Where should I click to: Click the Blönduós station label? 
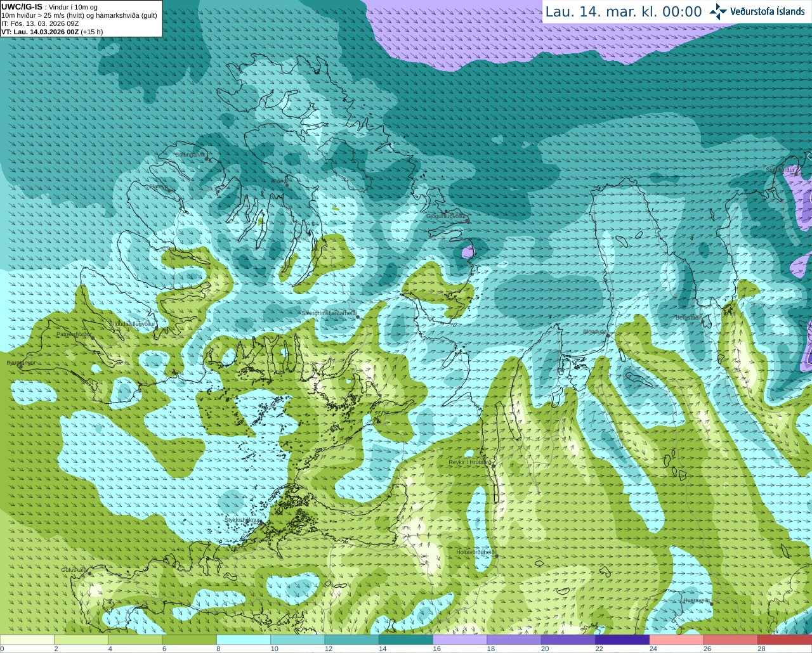[x=594, y=332]
